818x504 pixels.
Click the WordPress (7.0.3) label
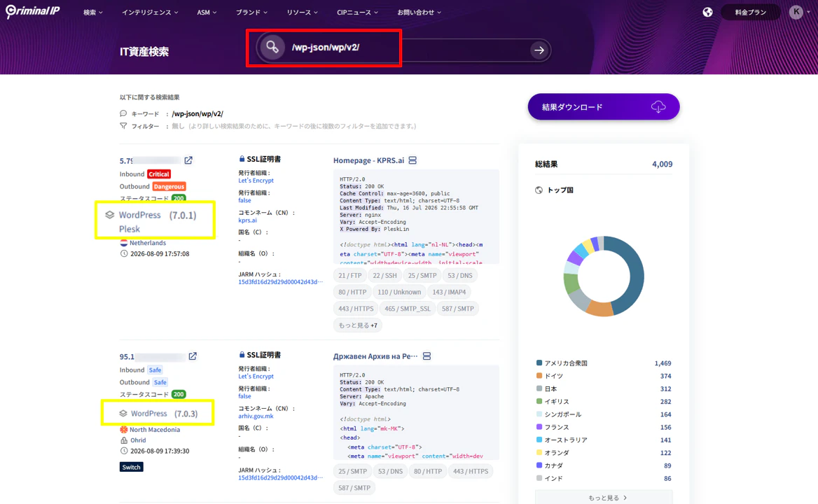(x=164, y=413)
